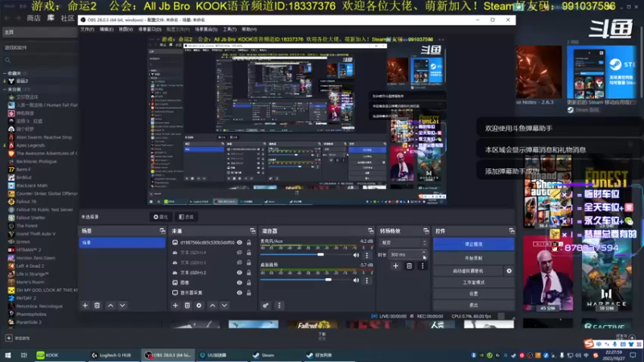The image size is (644, 362).
Task: Collapse the 收藏夹 category in Steam
Action: 5,73
